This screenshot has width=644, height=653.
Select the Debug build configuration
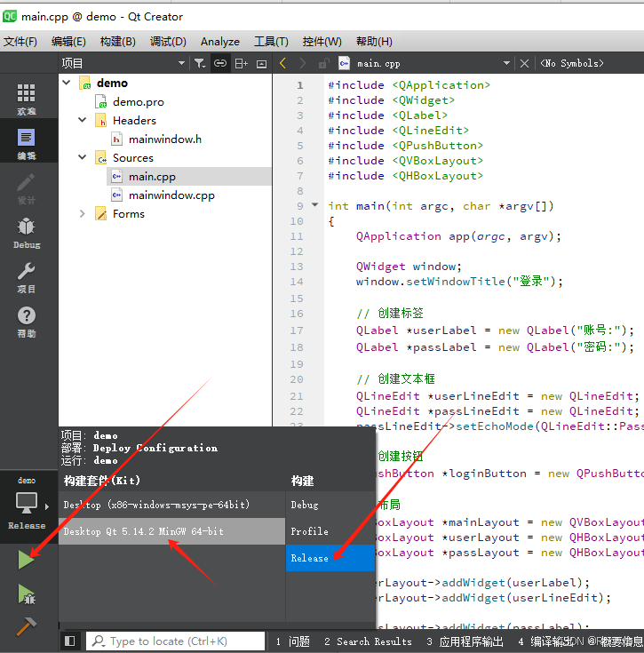click(x=330, y=505)
